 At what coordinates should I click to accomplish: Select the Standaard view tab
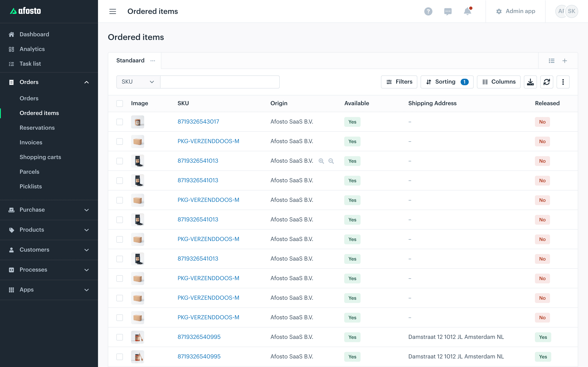click(x=130, y=60)
